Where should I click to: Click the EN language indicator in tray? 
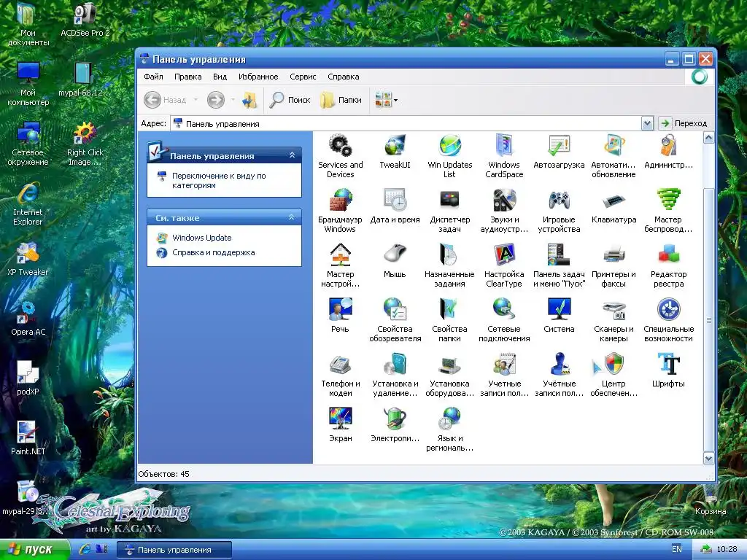point(676,549)
